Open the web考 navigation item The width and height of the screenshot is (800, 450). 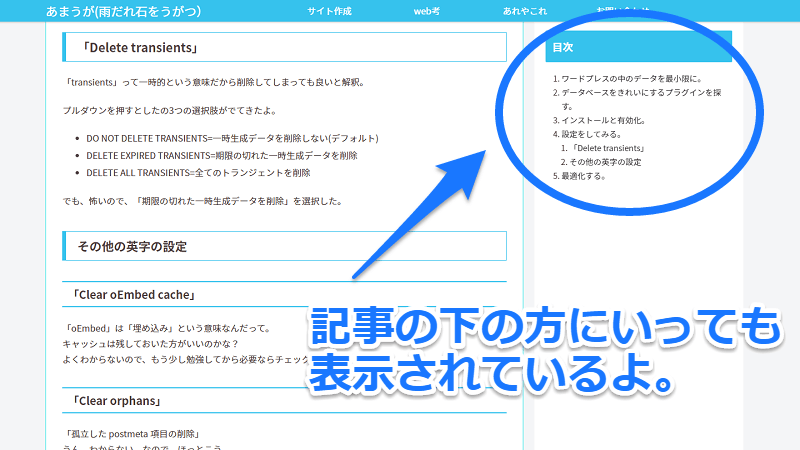[427, 12]
